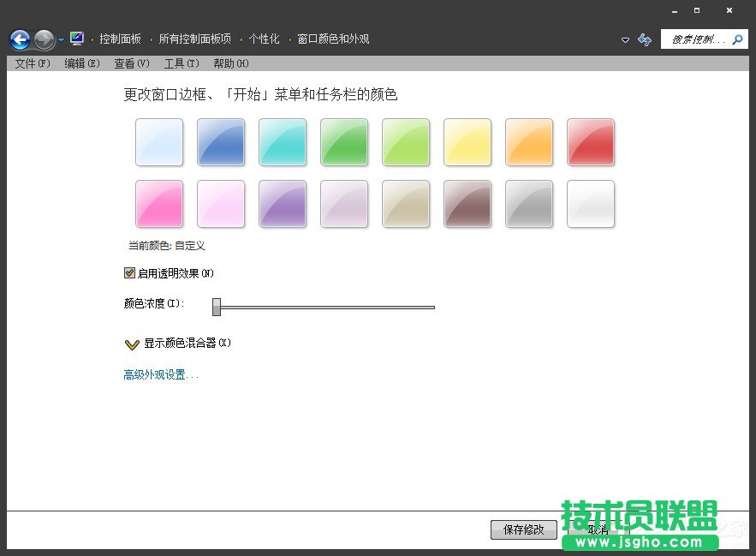The height and width of the screenshot is (556, 756).
Task: Click the Forward navigation arrow
Action: (x=43, y=39)
